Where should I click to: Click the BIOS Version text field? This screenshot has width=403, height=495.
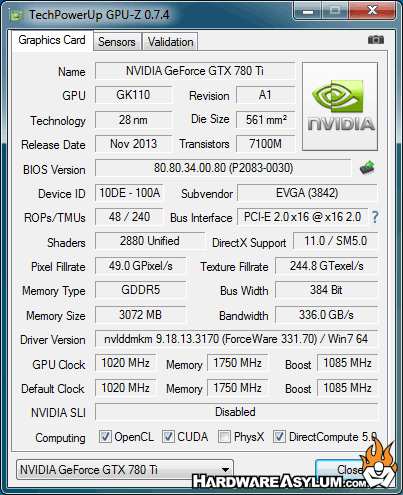click(x=223, y=168)
